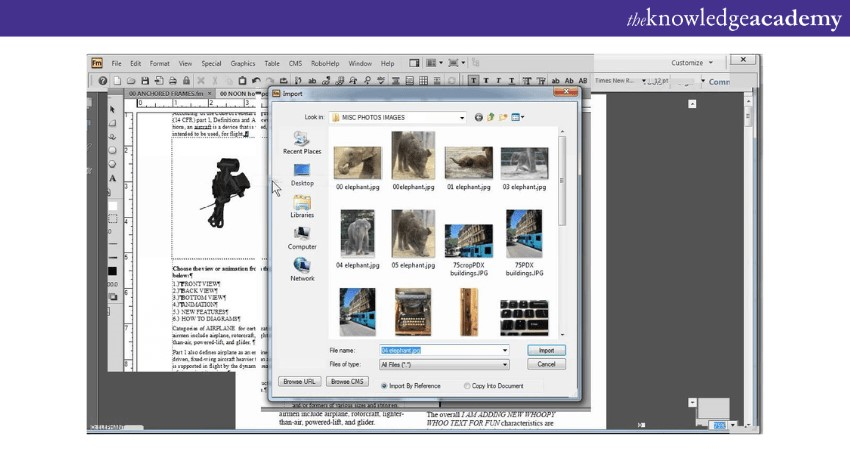Create a new folder with toolbar icon
Viewport: 850px width, 450px height.
coord(504,117)
